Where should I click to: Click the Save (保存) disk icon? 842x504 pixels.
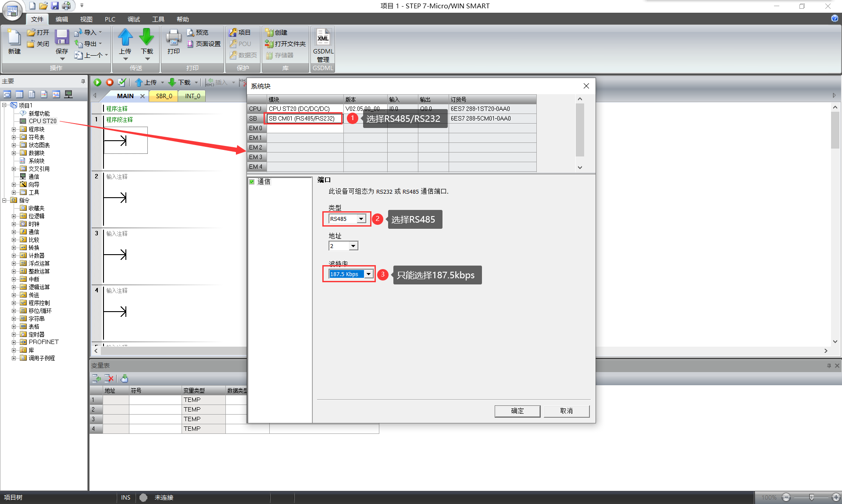click(62, 38)
